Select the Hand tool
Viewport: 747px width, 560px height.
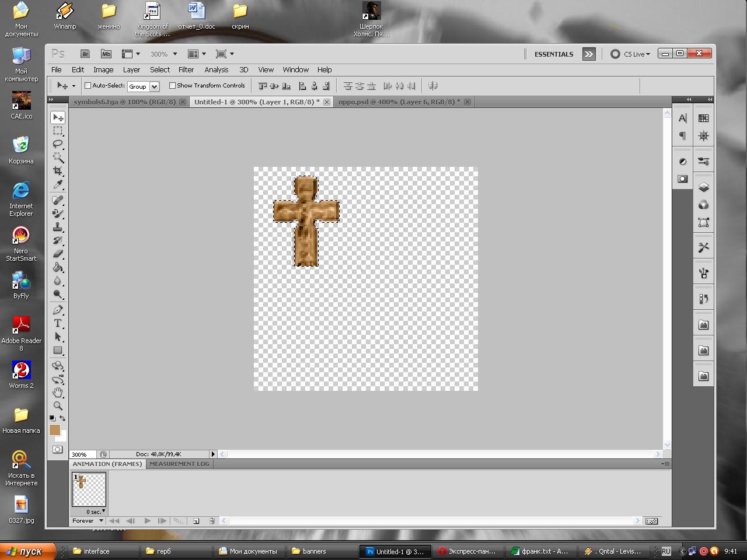click(58, 393)
